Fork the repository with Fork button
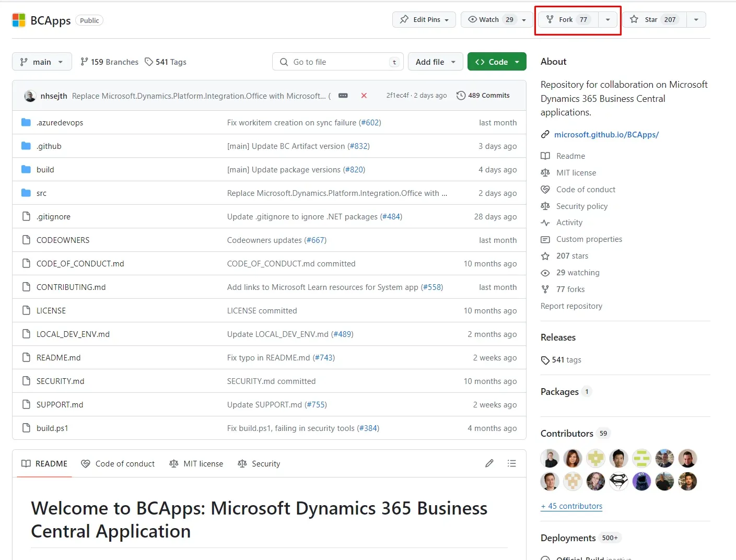 568,19
